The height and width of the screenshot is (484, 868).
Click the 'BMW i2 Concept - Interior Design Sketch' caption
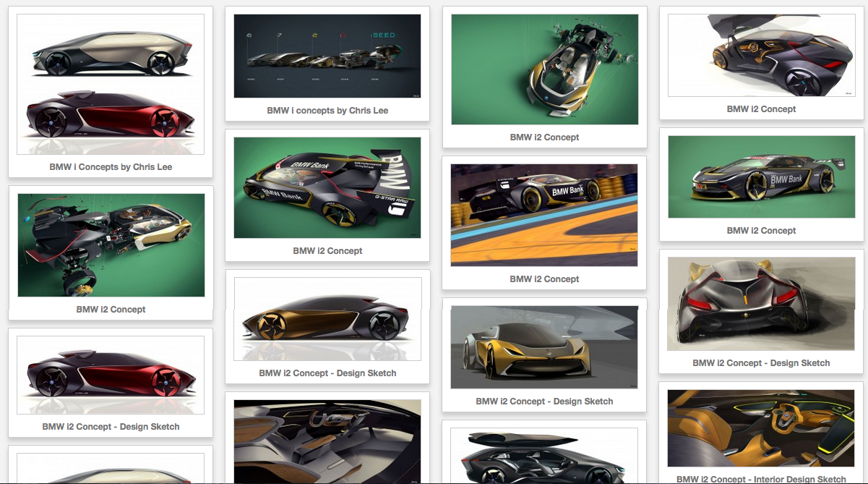pos(762,478)
